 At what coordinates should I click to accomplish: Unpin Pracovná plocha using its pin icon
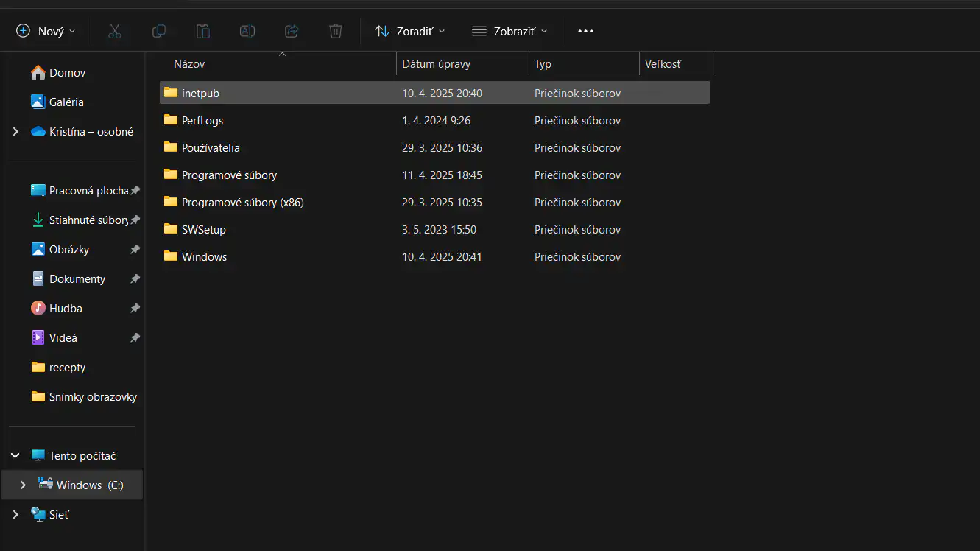[135, 191]
